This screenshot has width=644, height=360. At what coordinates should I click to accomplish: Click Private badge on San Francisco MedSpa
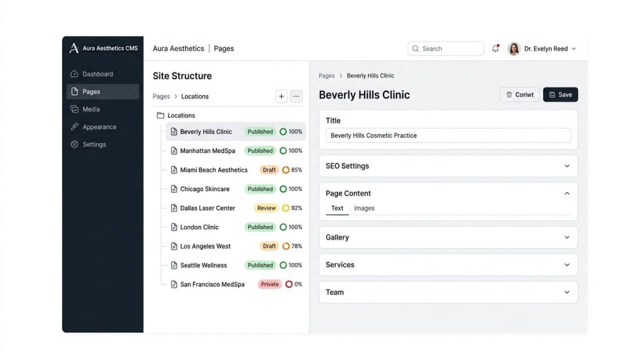[x=270, y=284]
